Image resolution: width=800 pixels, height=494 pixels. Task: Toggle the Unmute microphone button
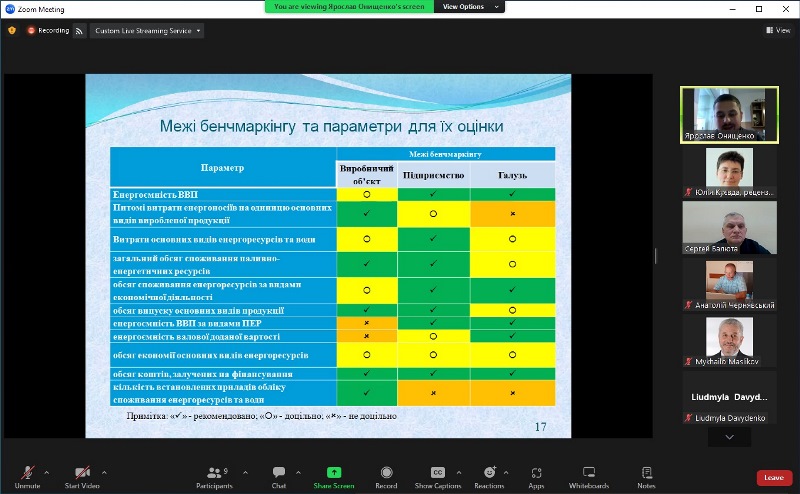coord(28,477)
